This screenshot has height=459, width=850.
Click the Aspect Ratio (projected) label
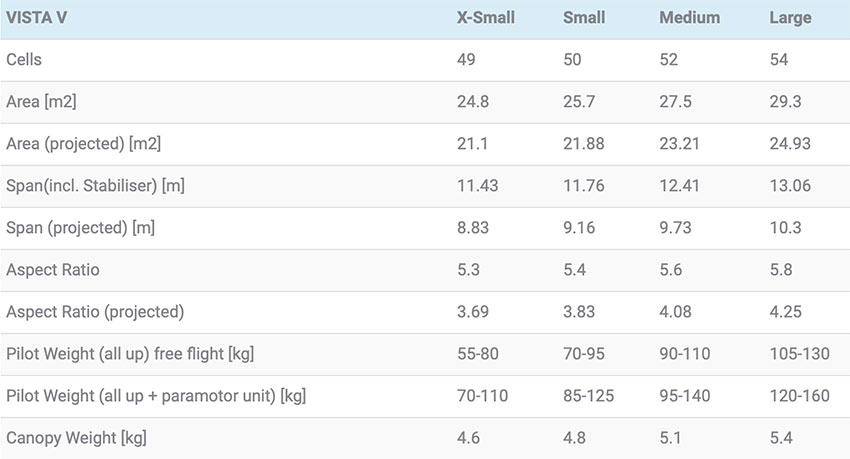coord(95,312)
